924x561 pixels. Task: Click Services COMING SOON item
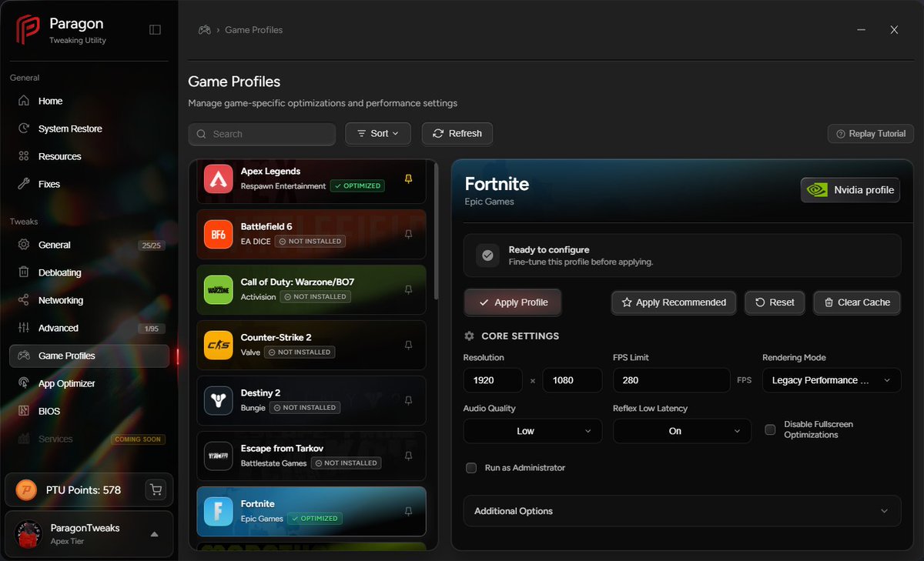(89, 439)
